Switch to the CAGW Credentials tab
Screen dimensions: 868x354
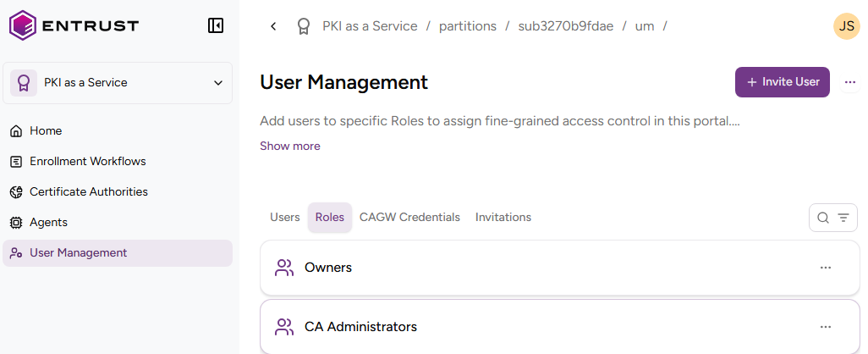click(409, 218)
